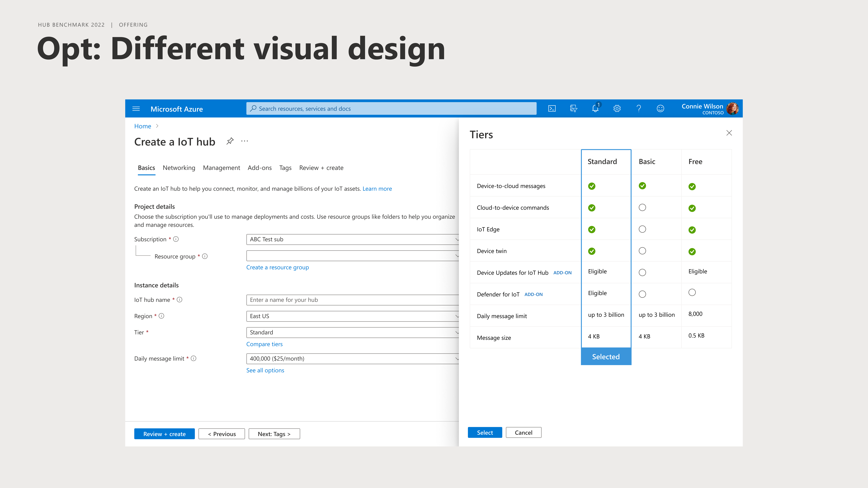
Task: Expand the Tier dropdown
Action: tap(353, 332)
